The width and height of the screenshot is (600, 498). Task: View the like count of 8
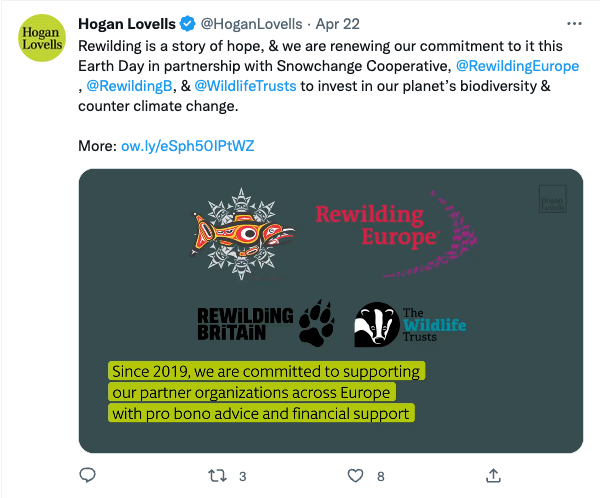click(380, 477)
